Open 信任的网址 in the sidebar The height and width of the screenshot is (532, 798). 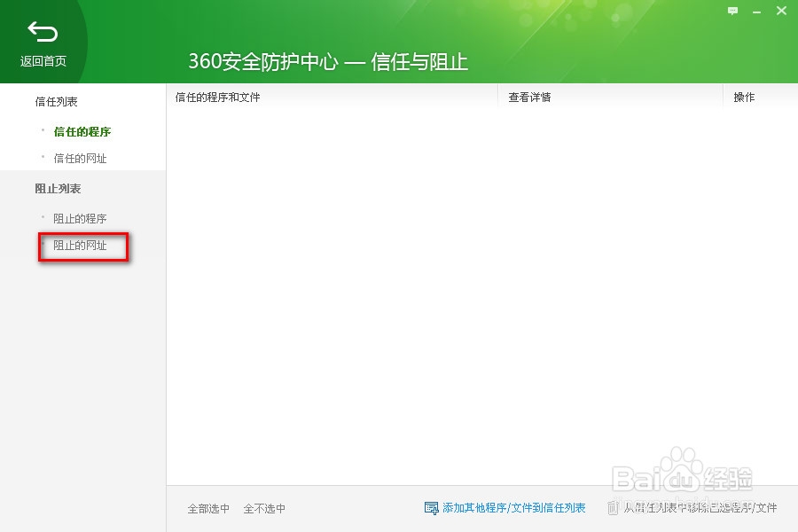coord(80,159)
